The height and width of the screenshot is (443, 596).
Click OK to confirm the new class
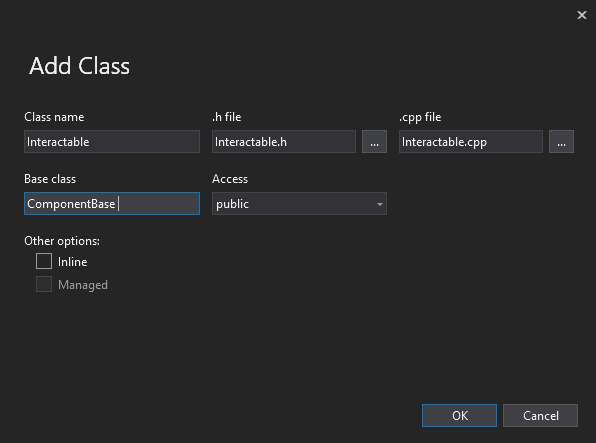(x=459, y=415)
